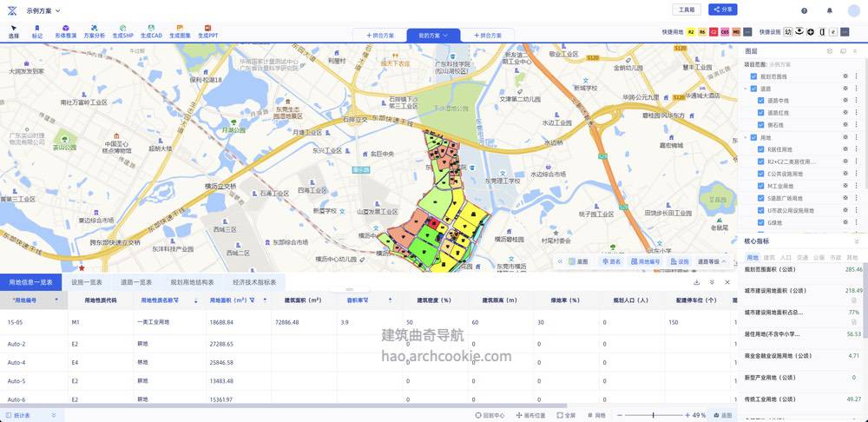Switch to 经济技术指标表 tab
The width and height of the screenshot is (868, 422).
(x=254, y=282)
